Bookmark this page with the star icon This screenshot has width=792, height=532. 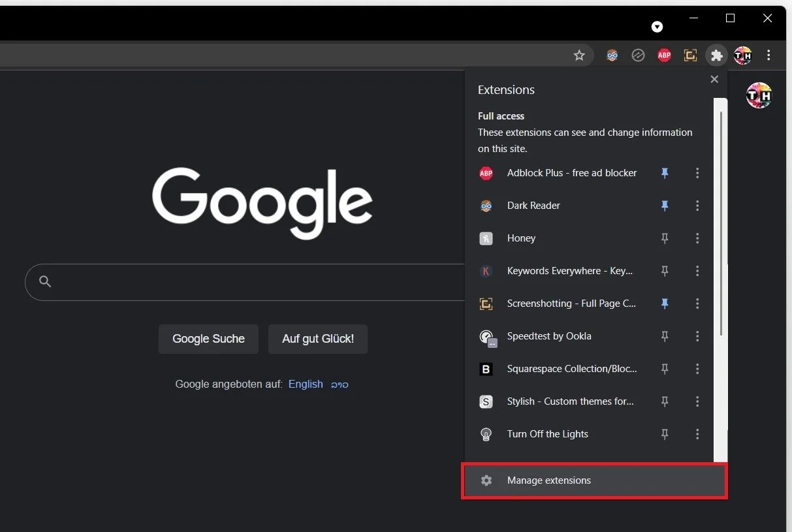pyautogui.click(x=579, y=55)
